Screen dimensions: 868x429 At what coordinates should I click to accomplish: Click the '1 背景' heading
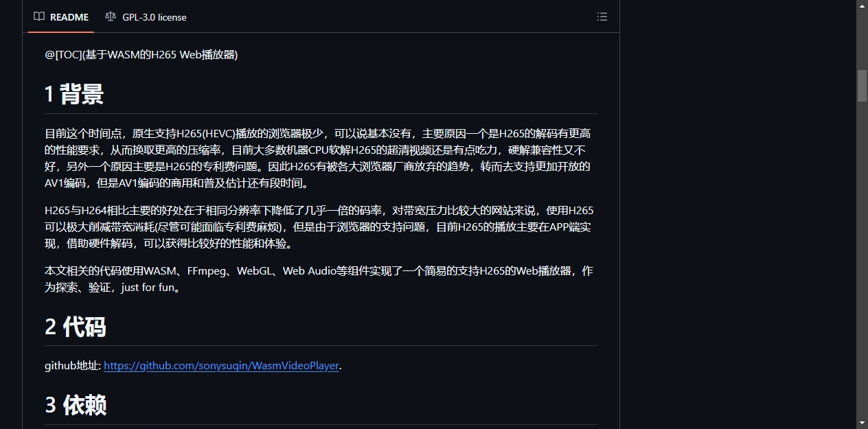pos(74,94)
